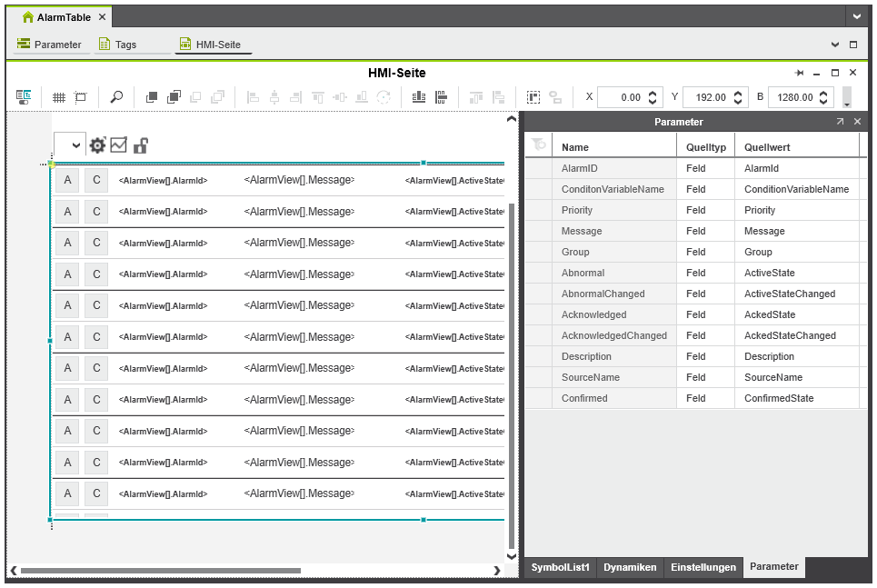Image resolution: width=877 pixels, height=588 pixels.
Task: Click the group selection icon
Action: pos(533,97)
